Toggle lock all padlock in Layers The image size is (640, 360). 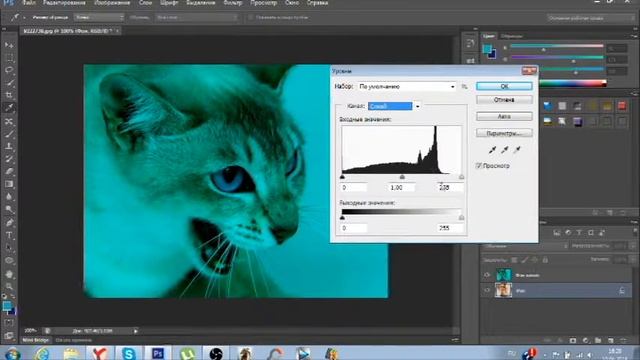pos(545,260)
